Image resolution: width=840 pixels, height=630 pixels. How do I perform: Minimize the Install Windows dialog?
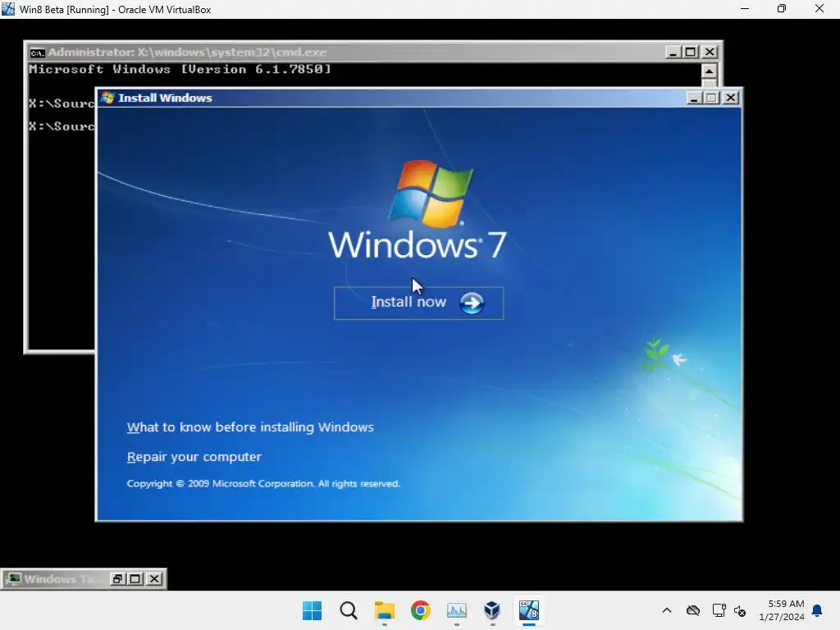coord(694,98)
